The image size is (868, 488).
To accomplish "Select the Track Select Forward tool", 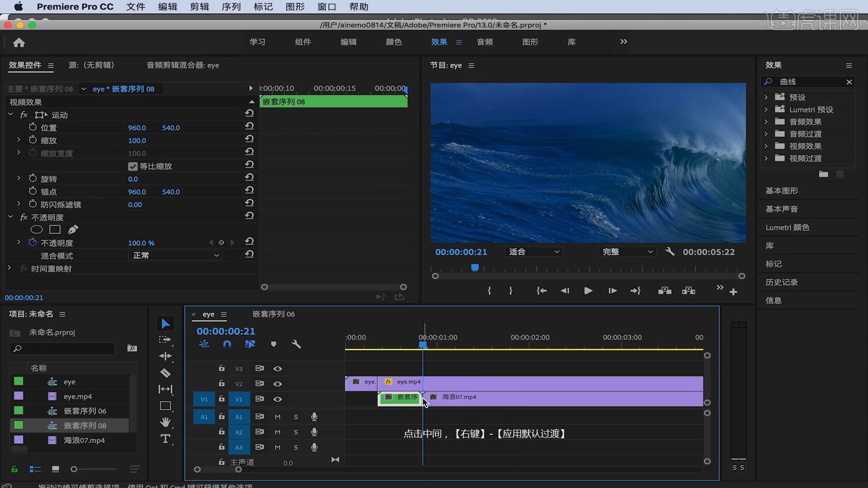I will 165,340.
